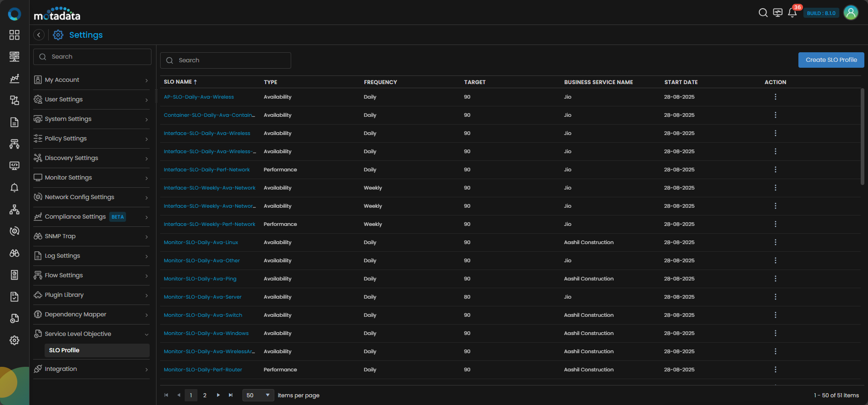Viewport: 868px width, 405px height.
Task: Open the items per page dropdown
Action: [258, 395]
